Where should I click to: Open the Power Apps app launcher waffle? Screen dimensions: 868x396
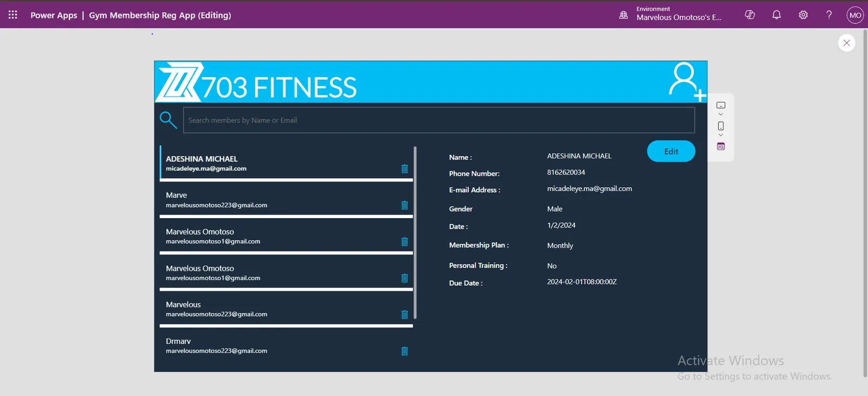(13, 15)
